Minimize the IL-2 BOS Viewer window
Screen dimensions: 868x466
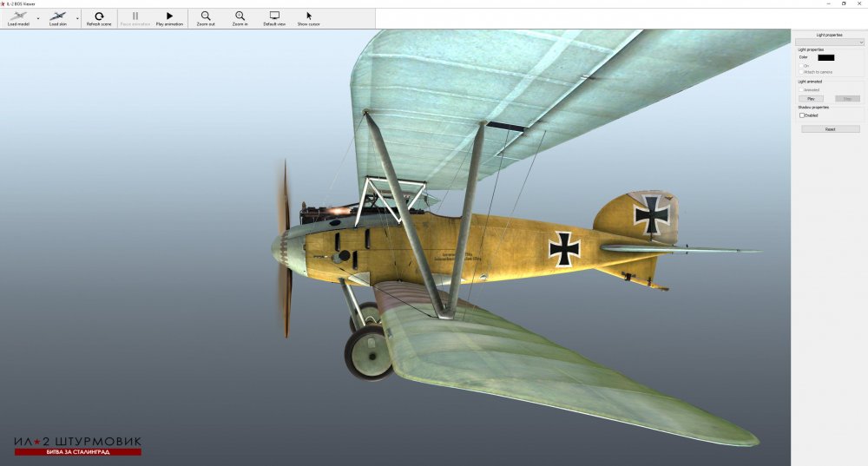pos(828,3)
